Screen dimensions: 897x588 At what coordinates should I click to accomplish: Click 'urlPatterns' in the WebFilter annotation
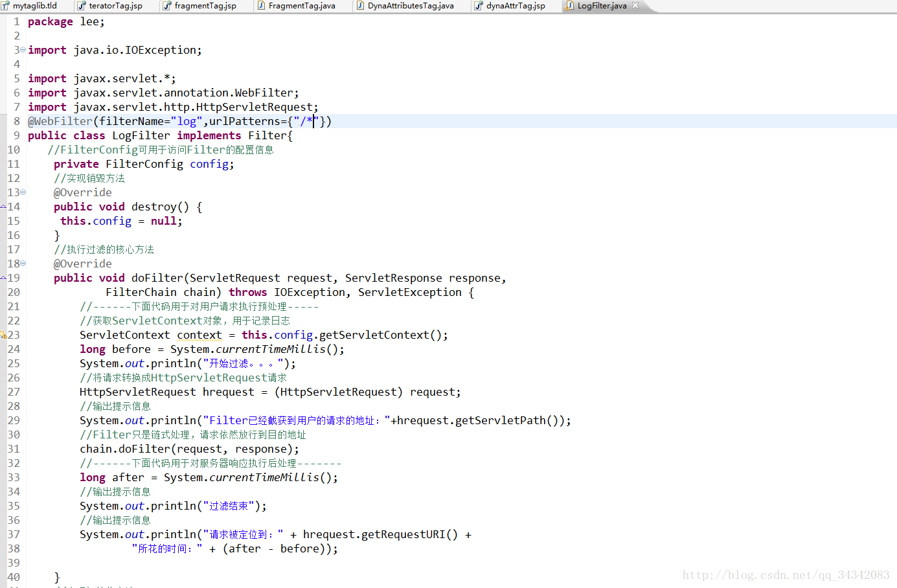coord(244,122)
